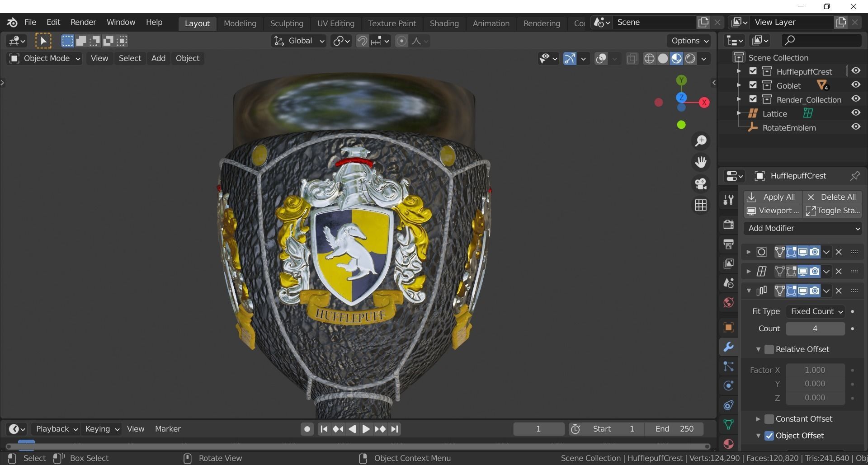Open Fit Type Fixed Count dropdown

[815, 311]
